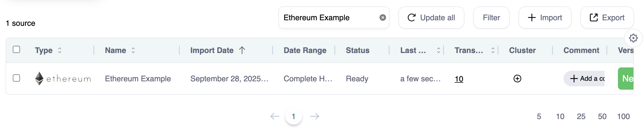The width and height of the screenshot is (644, 131).
Task: Export the sources list
Action: [607, 18]
